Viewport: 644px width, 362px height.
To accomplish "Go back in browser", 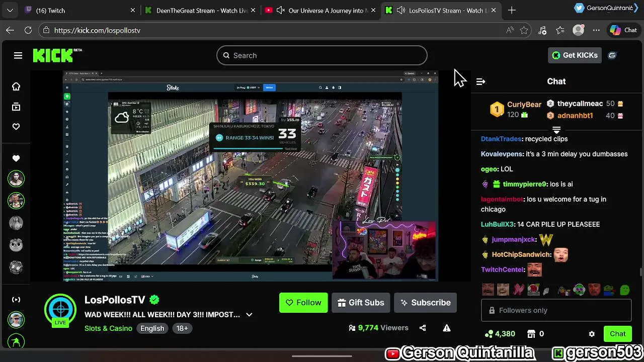I will (10, 30).
